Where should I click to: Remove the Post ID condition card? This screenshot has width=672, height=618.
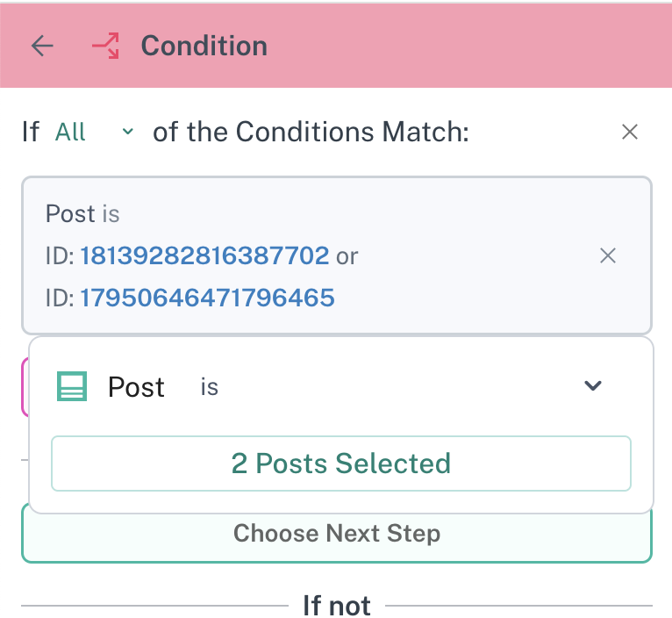[607, 255]
